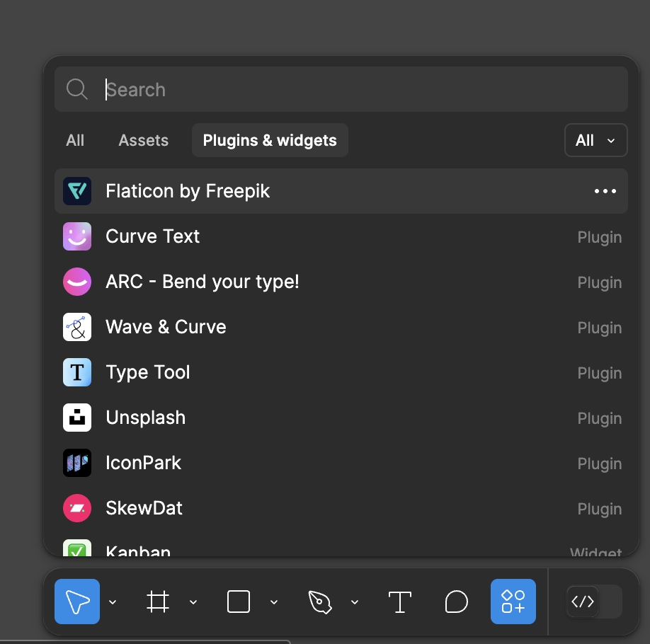
Task: Click the ARC plugin smile icon
Action: 77,282
